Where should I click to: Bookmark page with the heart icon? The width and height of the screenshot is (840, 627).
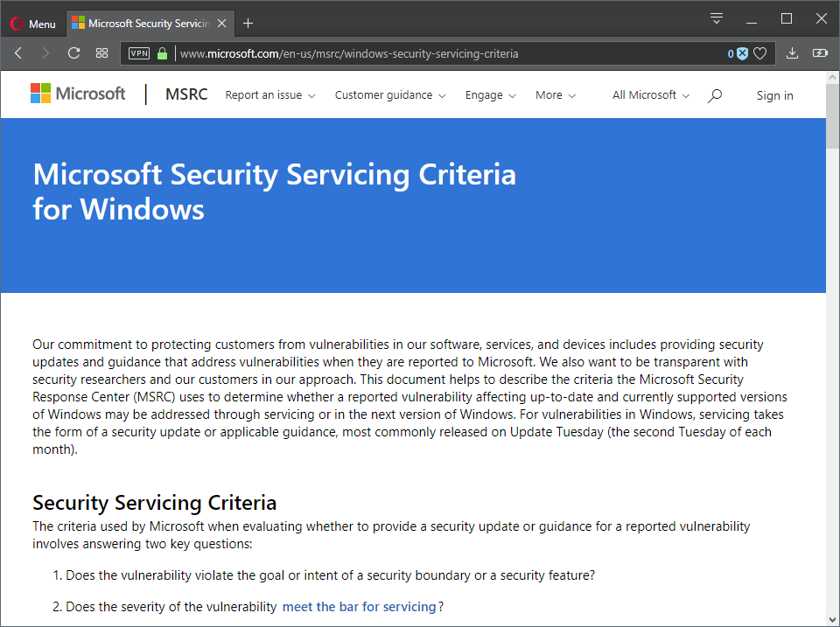pos(759,53)
